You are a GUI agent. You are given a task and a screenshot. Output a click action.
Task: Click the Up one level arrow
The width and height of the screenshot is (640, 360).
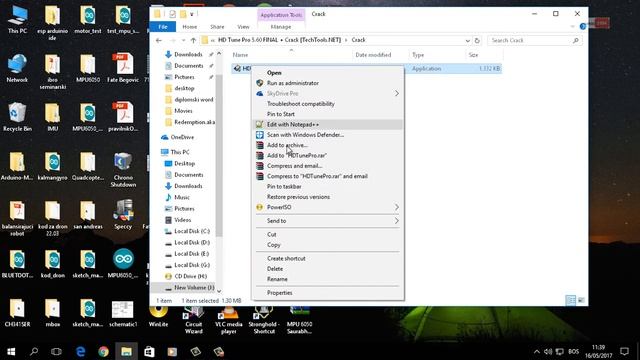click(x=193, y=40)
